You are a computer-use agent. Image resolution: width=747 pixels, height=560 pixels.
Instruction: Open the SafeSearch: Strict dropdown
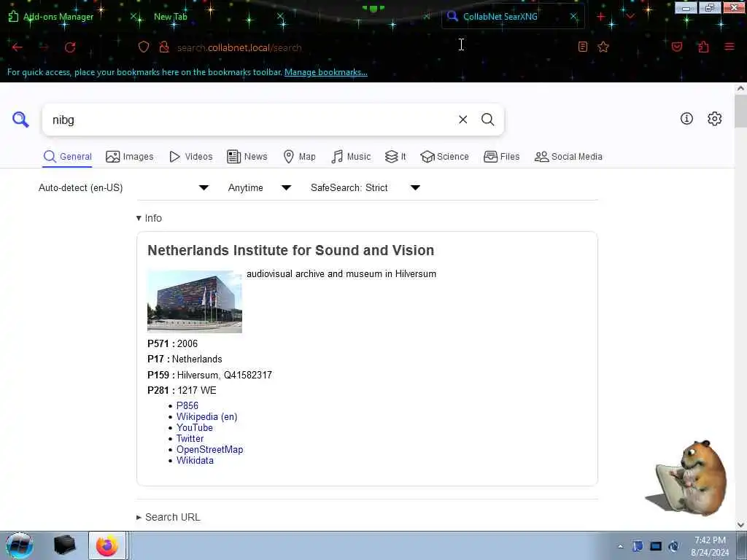[x=365, y=187]
